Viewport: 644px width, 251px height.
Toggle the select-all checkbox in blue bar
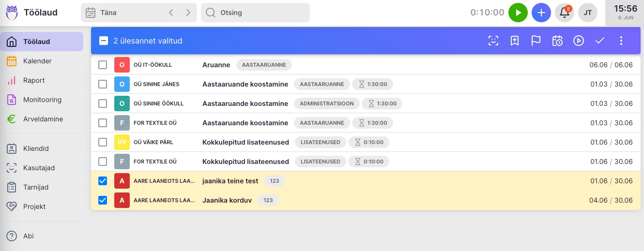(104, 41)
